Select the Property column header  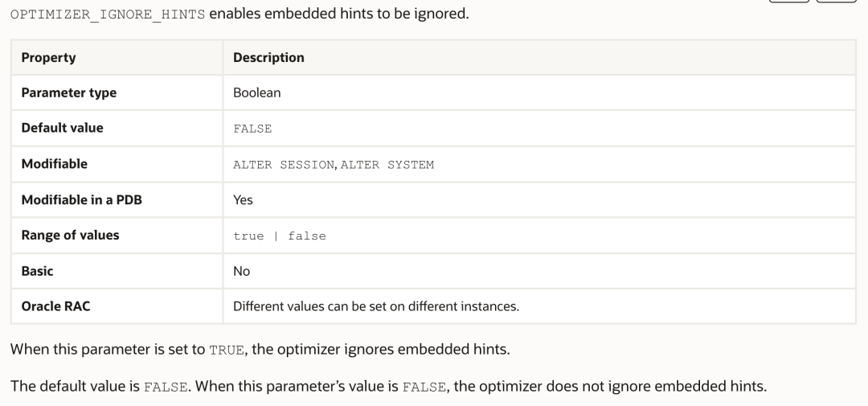[x=48, y=58]
